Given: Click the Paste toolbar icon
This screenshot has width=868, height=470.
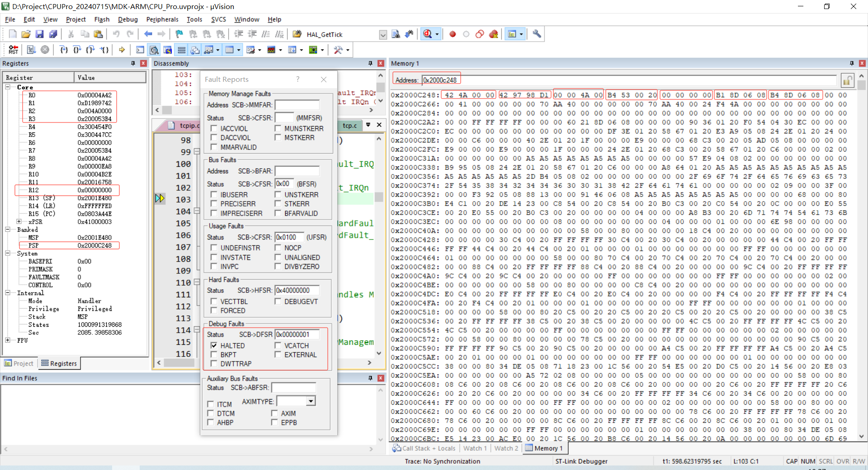Looking at the screenshot, I should pos(98,34).
